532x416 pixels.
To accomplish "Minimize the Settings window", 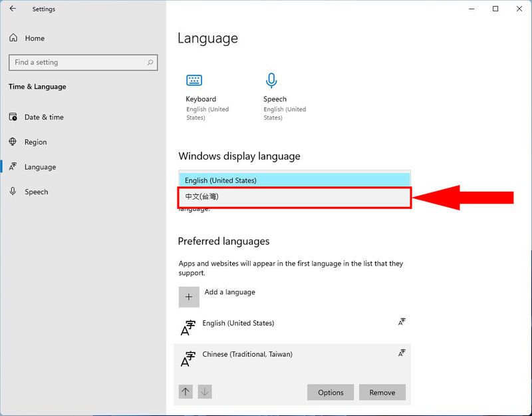I will (471, 9).
